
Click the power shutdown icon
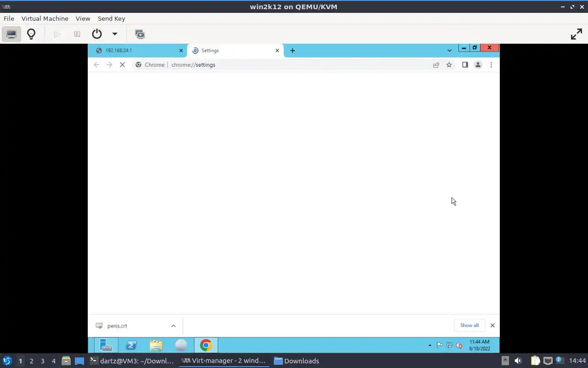pos(96,34)
